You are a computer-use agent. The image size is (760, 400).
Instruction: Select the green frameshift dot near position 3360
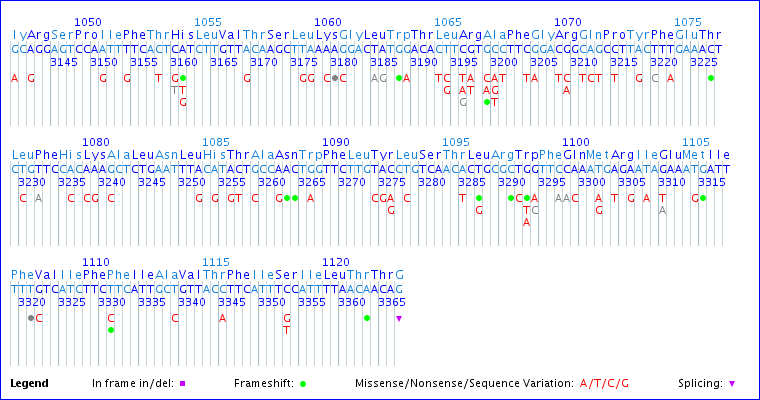[367, 318]
